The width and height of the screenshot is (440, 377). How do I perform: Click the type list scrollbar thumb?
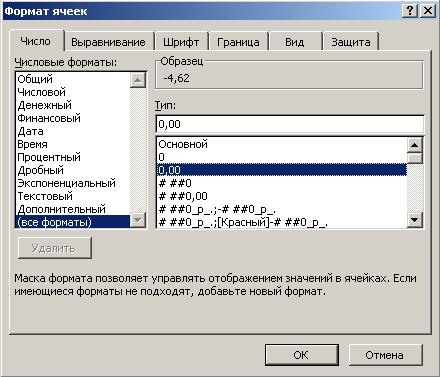415,158
